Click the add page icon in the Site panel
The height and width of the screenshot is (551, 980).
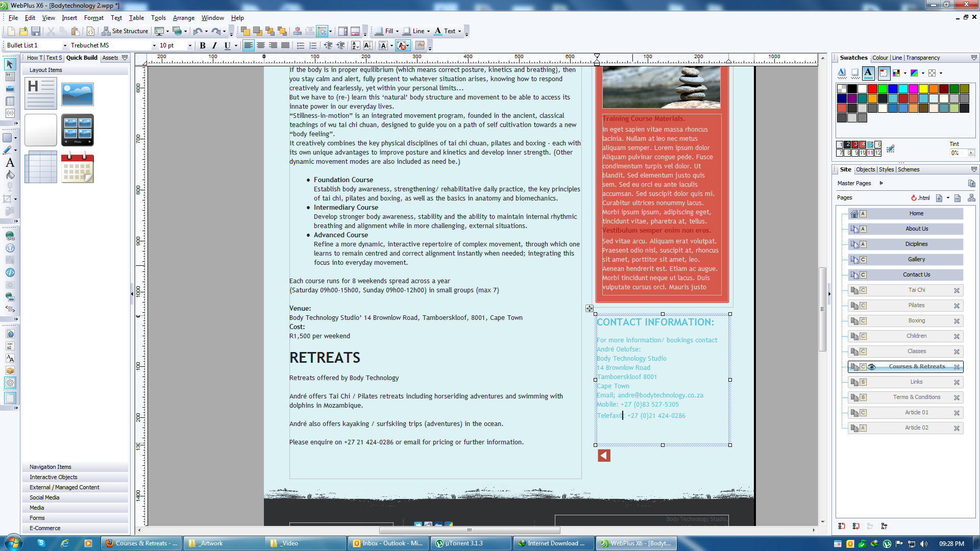(939, 198)
